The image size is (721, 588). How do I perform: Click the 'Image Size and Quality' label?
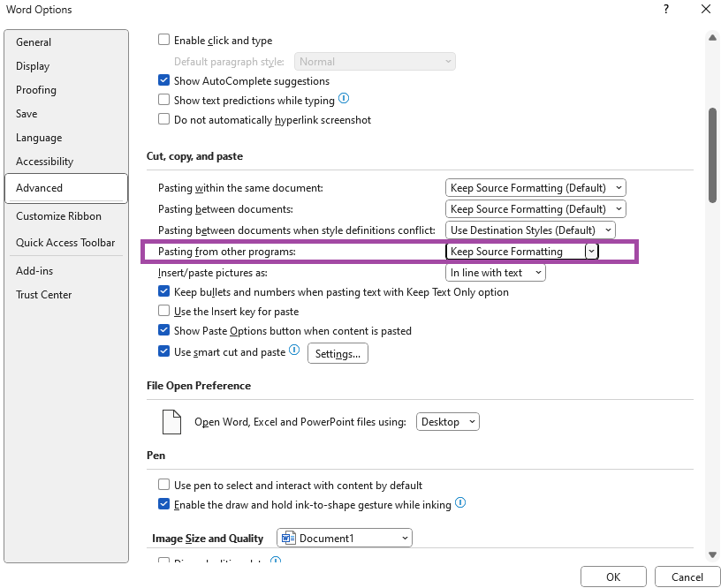[208, 539]
